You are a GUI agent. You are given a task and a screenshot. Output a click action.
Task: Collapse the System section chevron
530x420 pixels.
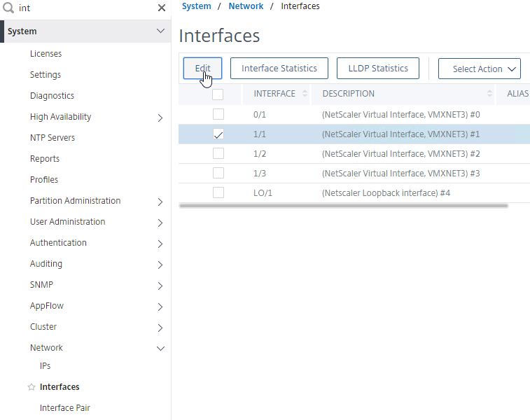coord(160,31)
